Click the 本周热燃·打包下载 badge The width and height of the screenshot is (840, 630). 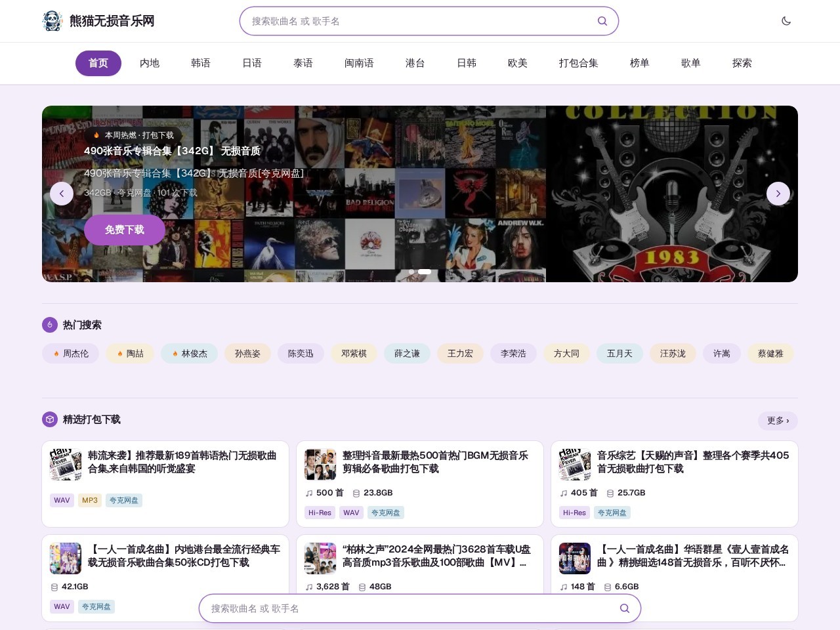click(133, 135)
